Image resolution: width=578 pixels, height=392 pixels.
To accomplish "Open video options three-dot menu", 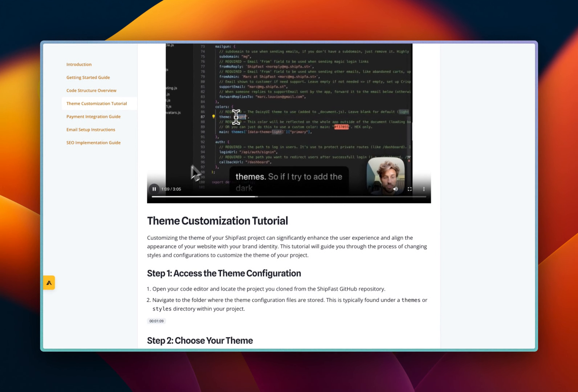I will [x=424, y=189].
